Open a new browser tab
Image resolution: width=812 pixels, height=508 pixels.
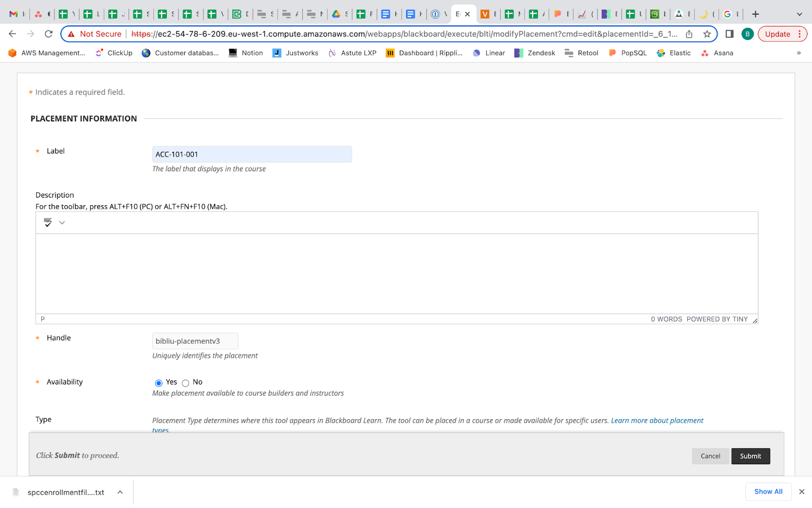pyautogui.click(x=755, y=14)
